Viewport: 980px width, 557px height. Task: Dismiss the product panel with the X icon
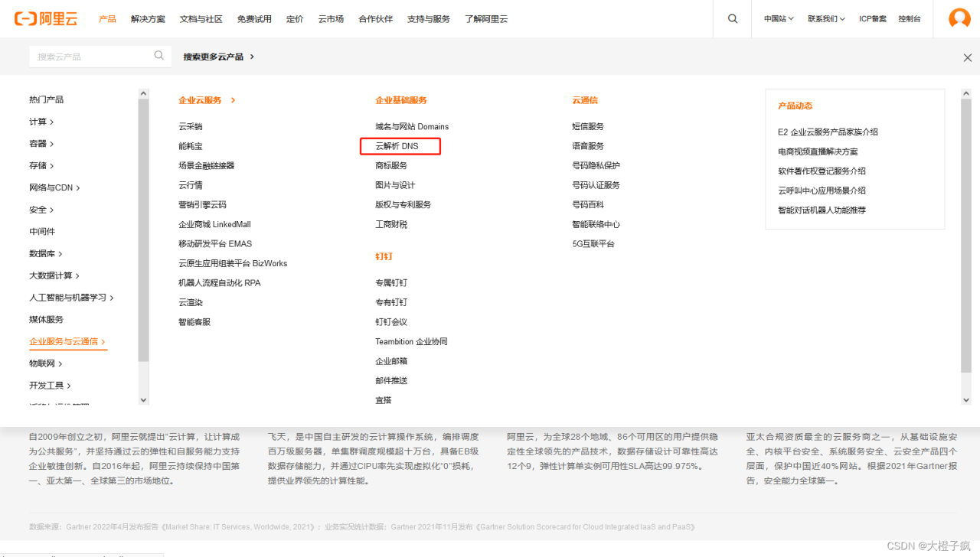pyautogui.click(x=967, y=57)
